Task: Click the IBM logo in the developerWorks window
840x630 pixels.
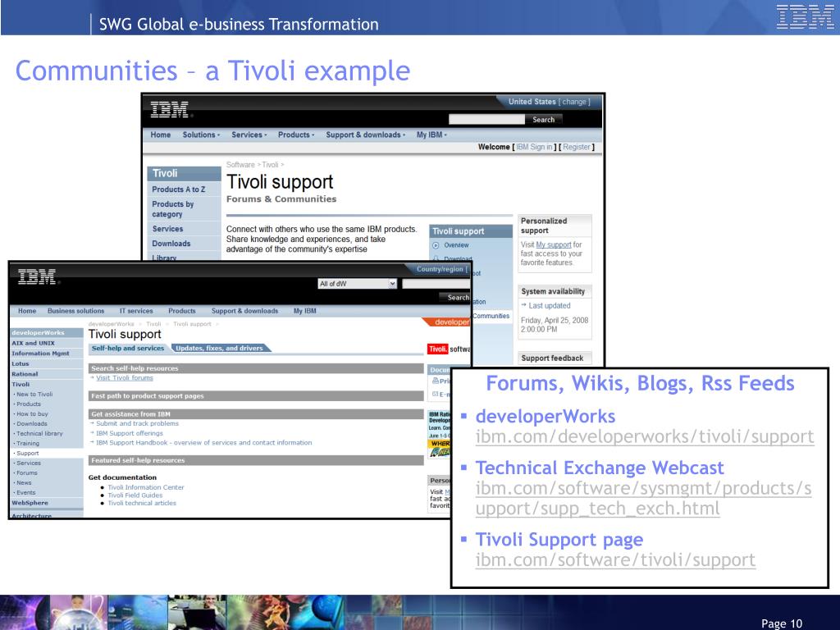Action: pyautogui.click(x=37, y=276)
